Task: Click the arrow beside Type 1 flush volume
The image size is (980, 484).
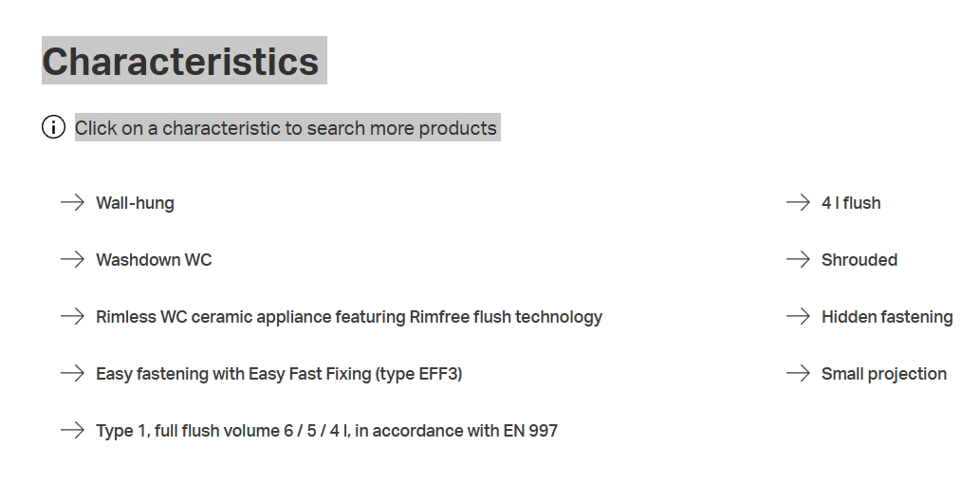Action: [x=72, y=430]
